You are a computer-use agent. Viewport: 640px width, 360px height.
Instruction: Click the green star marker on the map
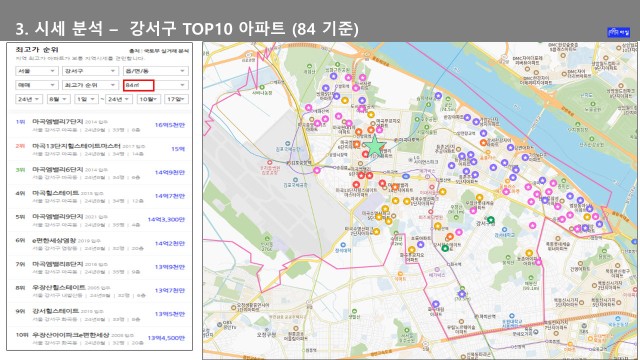[374, 146]
